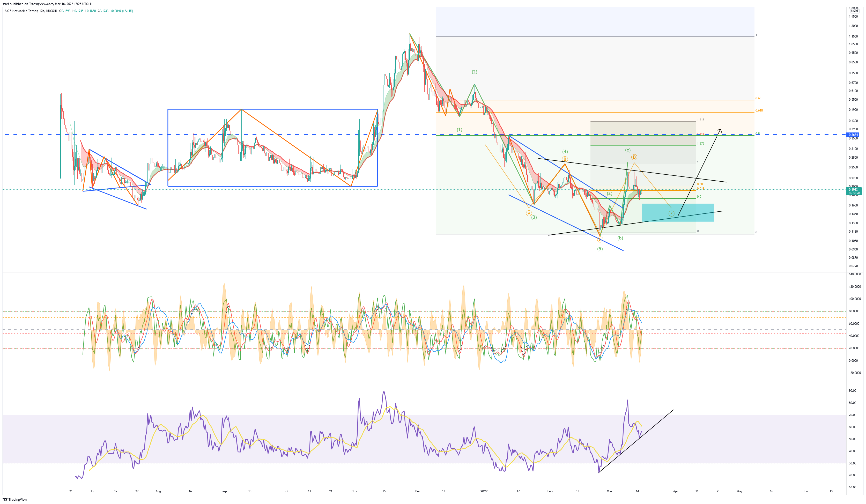The image size is (866, 504).
Task: Click the 2022 label on time axis
Action: (484, 491)
